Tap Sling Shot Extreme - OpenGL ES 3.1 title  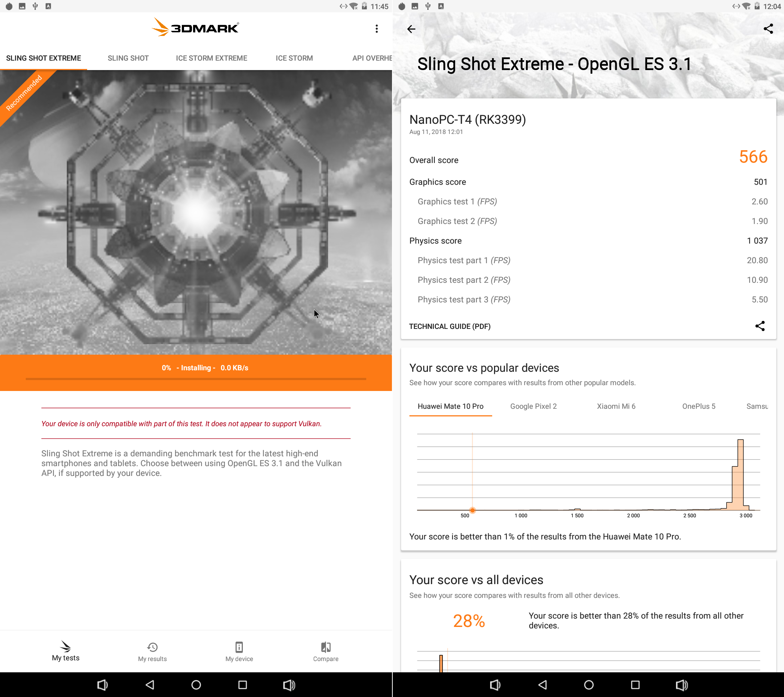click(x=554, y=64)
